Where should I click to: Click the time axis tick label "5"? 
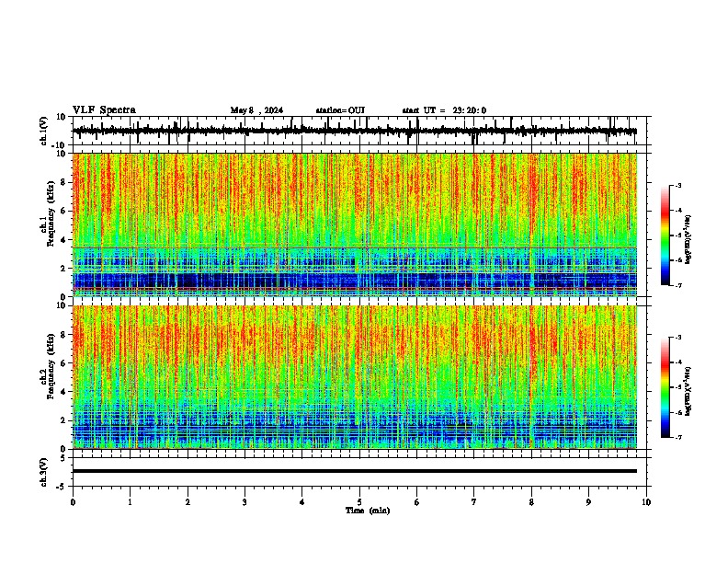359,502
